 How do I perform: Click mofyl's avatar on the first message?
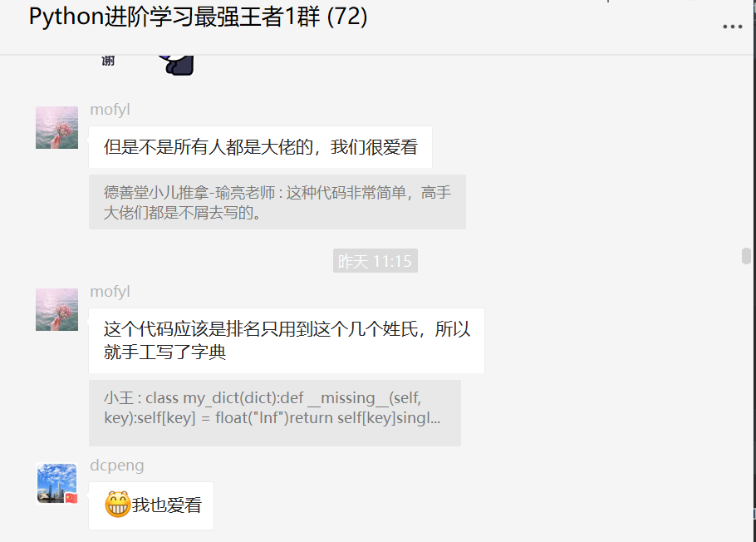[x=56, y=127]
